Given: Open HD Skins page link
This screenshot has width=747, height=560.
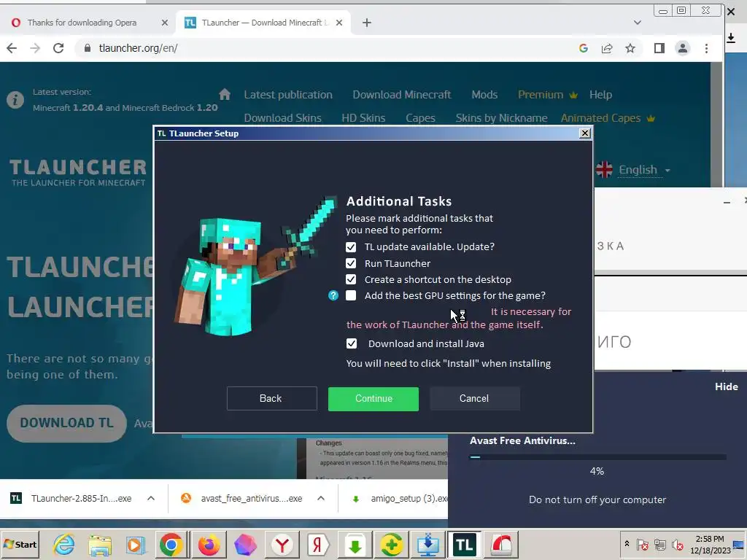Looking at the screenshot, I should [x=363, y=118].
